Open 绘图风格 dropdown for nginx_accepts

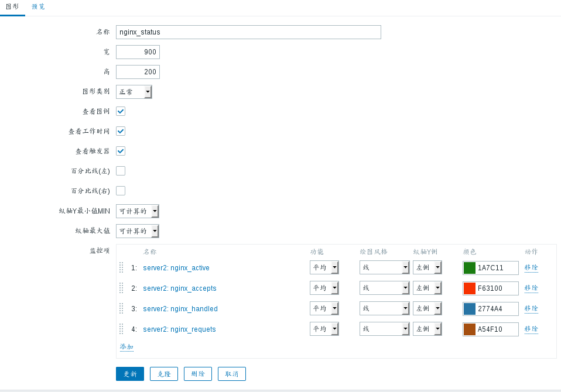(384, 288)
